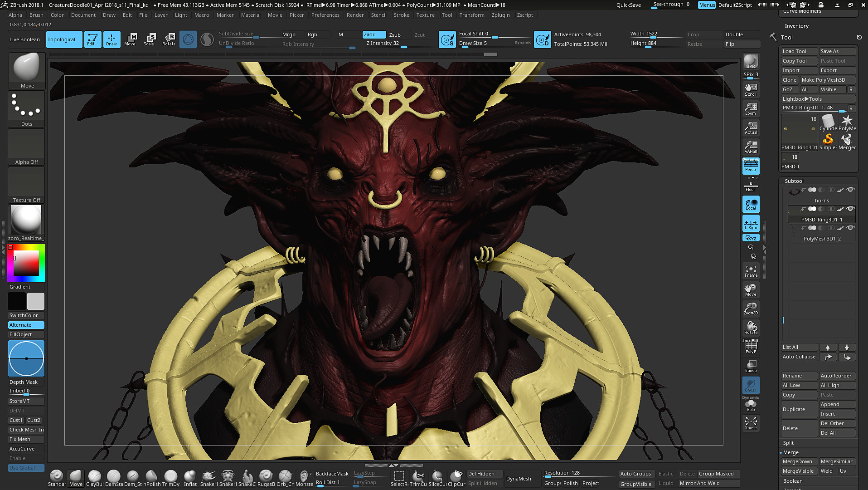Toggle PolyF polyframe display
The width and height of the screenshot is (868, 490).
[x=751, y=347]
